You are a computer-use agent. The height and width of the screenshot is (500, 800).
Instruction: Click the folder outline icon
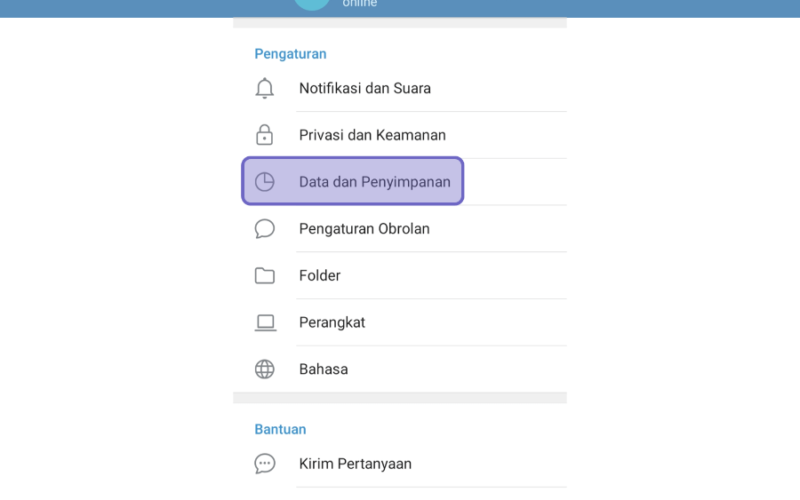(264, 276)
